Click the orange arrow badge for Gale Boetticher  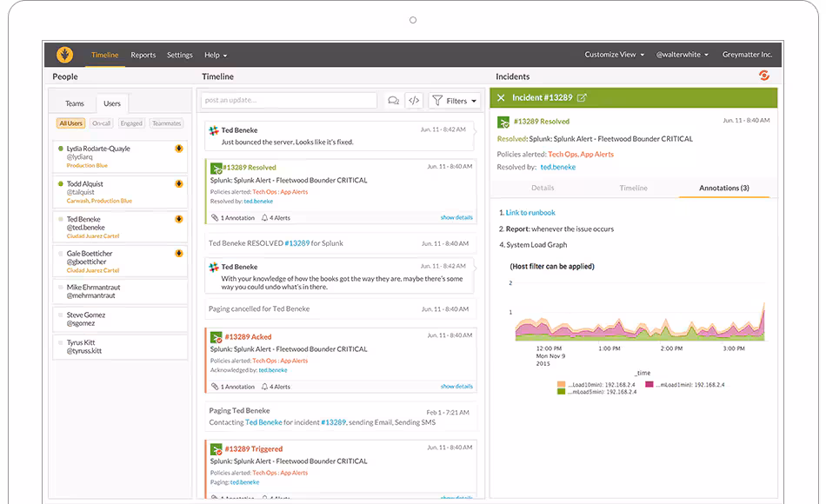tap(178, 254)
